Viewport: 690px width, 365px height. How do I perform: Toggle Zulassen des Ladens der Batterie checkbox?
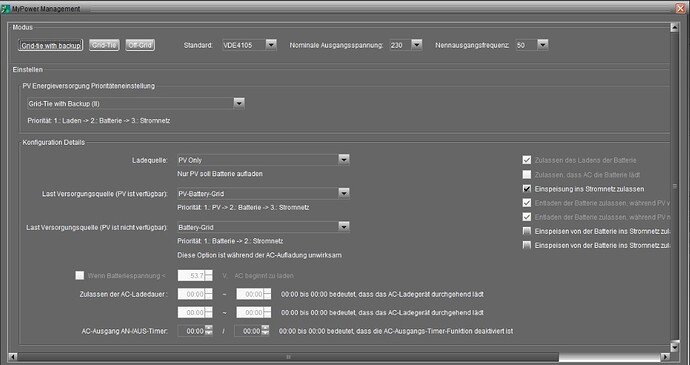(527, 160)
